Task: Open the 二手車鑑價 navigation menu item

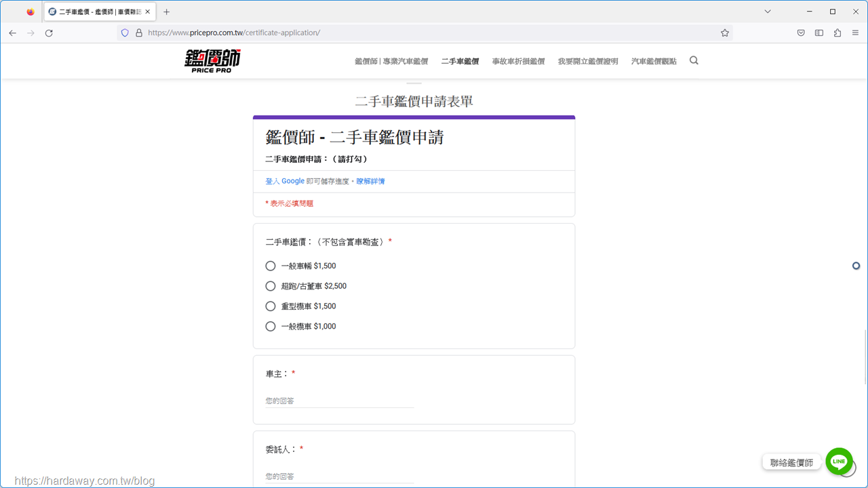Action: pyautogui.click(x=460, y=61)
